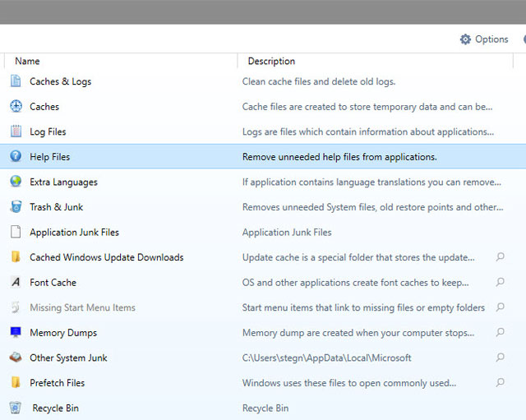526x420 pixels.
Task: Click the Extra Languages globe icon
Action: 16,182
